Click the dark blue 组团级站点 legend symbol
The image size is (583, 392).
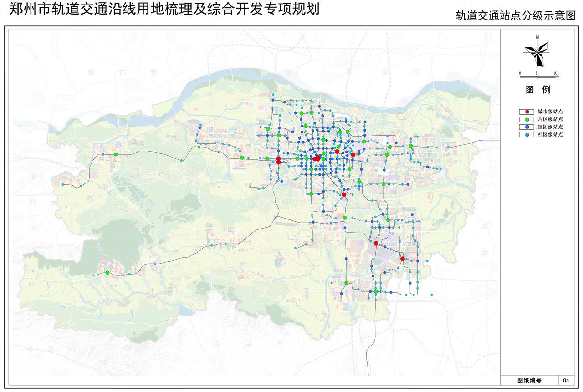[527, 127]
